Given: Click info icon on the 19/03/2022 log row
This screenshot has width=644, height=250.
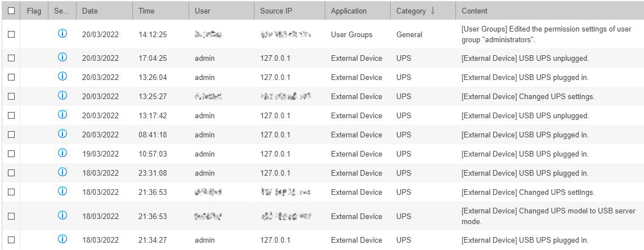Looking at the screenshot, I should (62, 153).
